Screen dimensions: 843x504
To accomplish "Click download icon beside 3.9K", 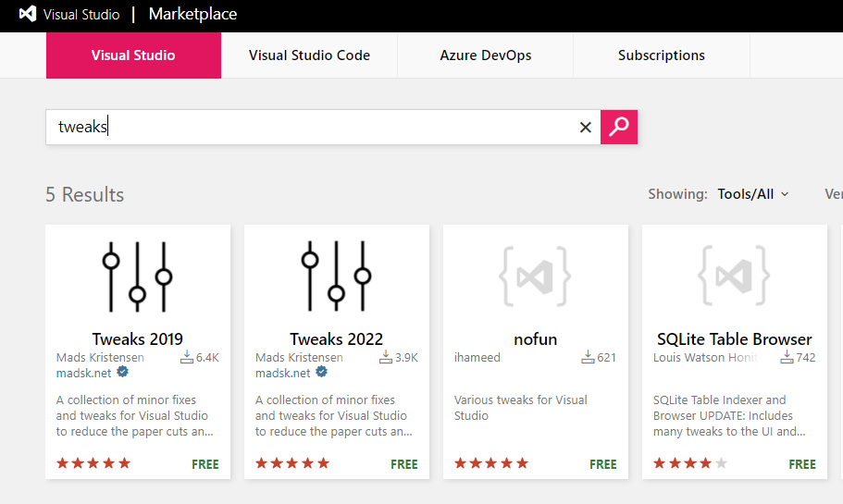I will tap(386, 357).
